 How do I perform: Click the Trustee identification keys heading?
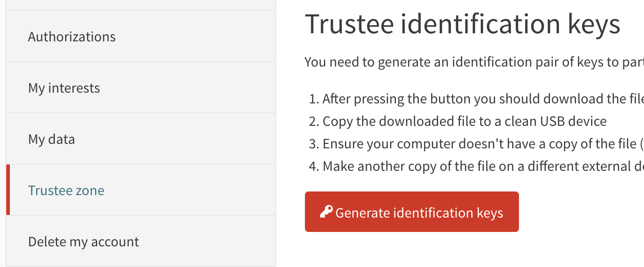[463, 24]
